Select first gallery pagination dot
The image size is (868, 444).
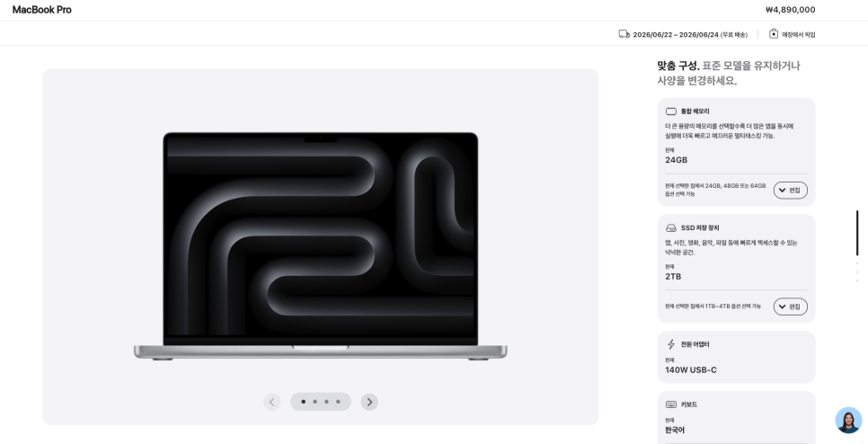[x=304, y=402]
